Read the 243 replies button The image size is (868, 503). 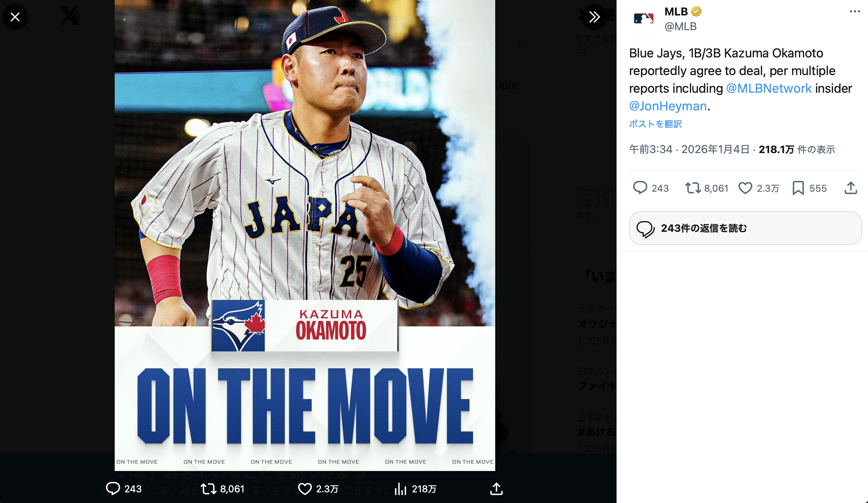(745, 228)
